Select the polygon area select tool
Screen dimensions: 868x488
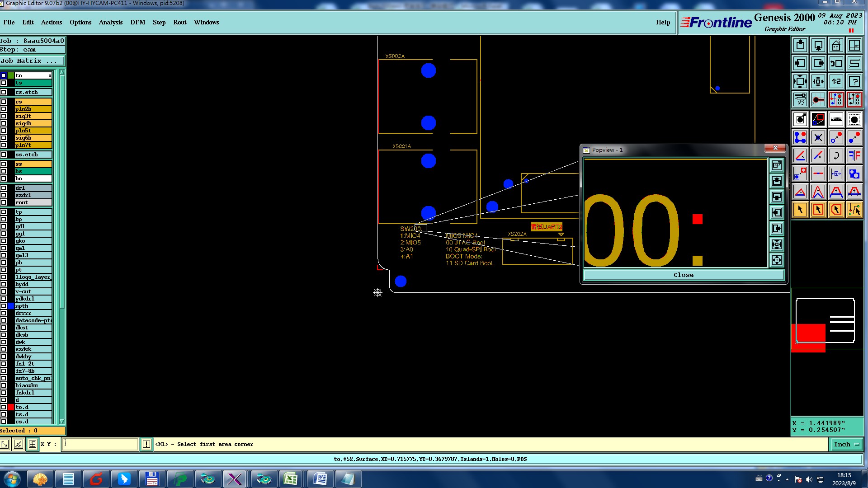[x=836, y=210]
